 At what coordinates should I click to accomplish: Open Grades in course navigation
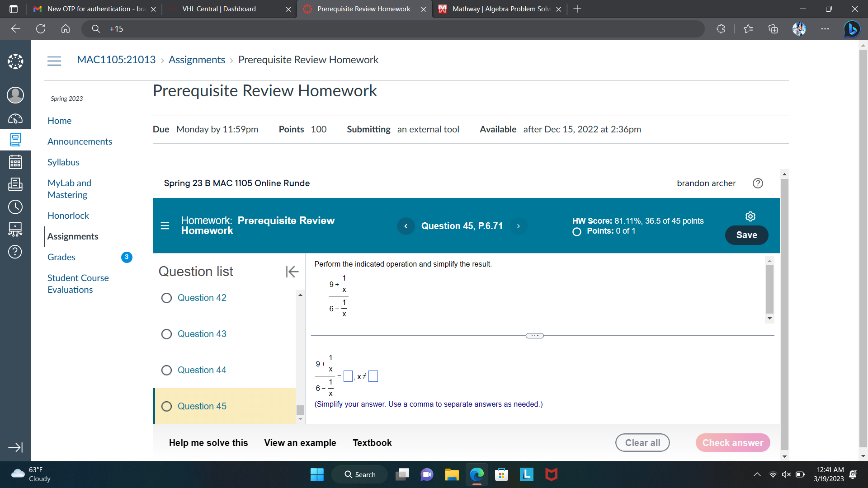(61, 257)
